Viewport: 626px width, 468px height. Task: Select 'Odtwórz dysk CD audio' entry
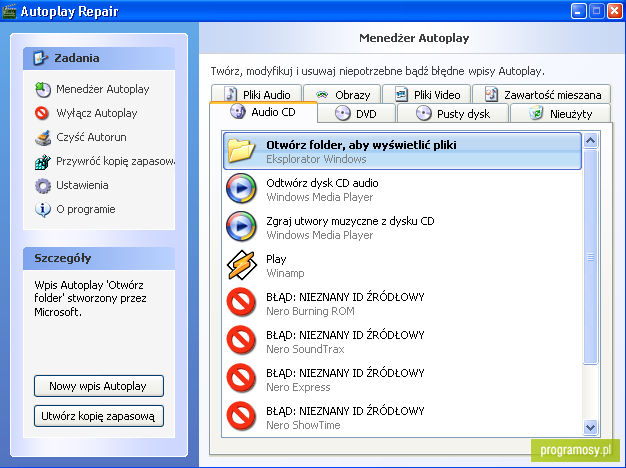tap(402, 189)
